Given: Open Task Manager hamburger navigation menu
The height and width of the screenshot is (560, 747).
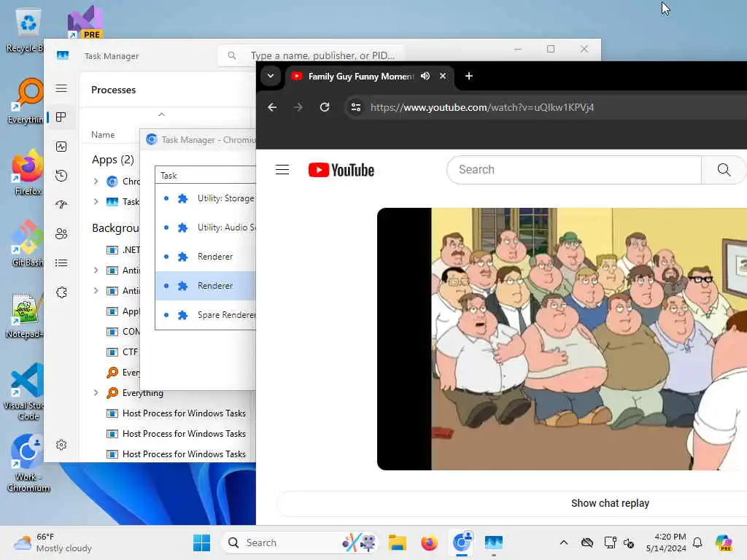Looking at the screenshot, I should (x=61, y=88).
